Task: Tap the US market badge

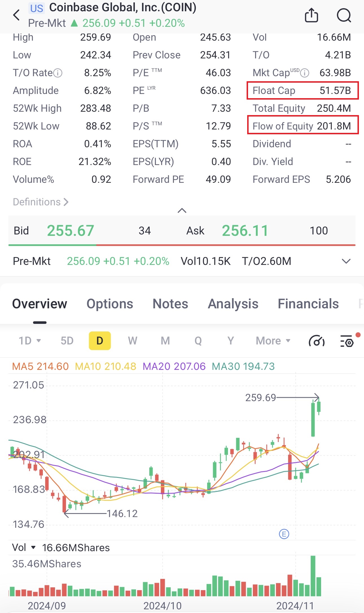Action: pyautogui.click(x=37, y=8)
